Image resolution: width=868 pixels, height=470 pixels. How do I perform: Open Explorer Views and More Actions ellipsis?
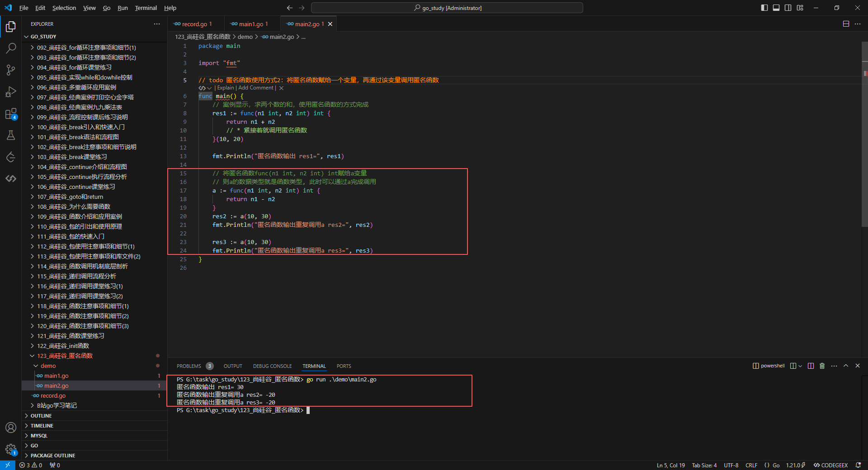click(156, 24)
